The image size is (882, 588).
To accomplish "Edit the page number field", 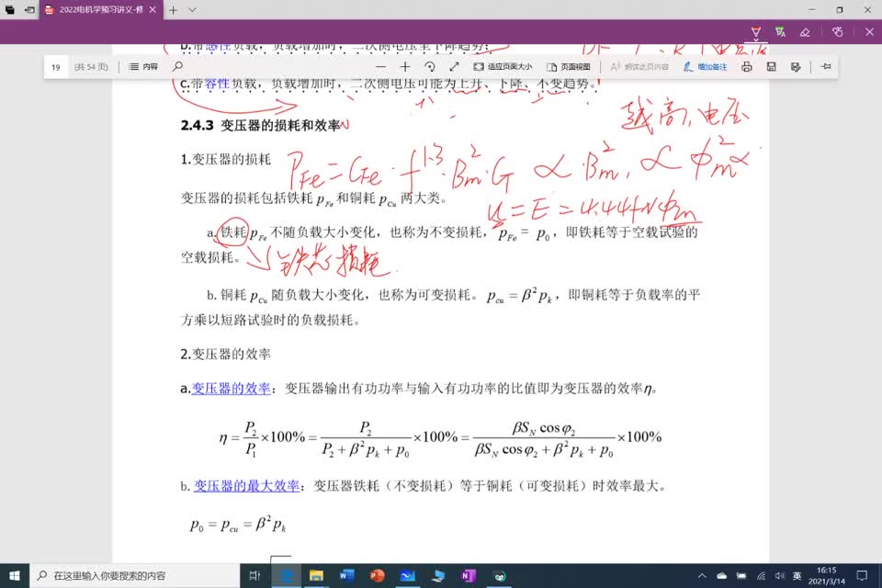I will point(56,67).
